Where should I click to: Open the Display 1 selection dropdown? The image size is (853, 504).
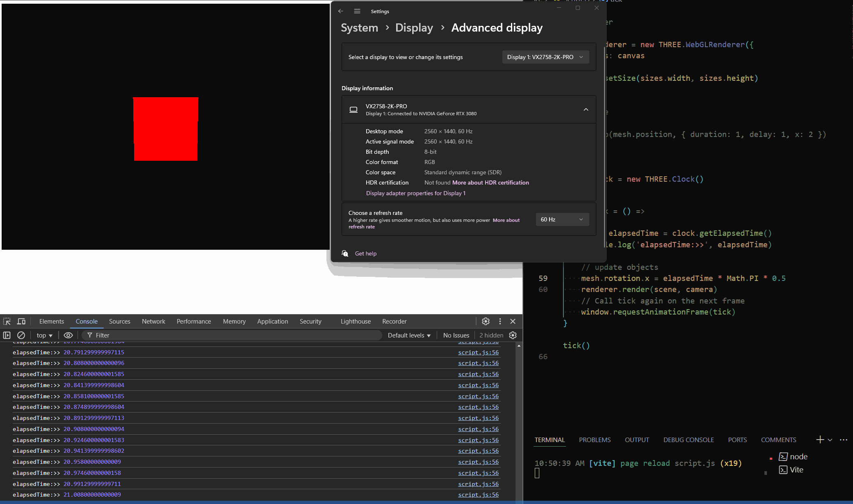[x=545, y=57]
